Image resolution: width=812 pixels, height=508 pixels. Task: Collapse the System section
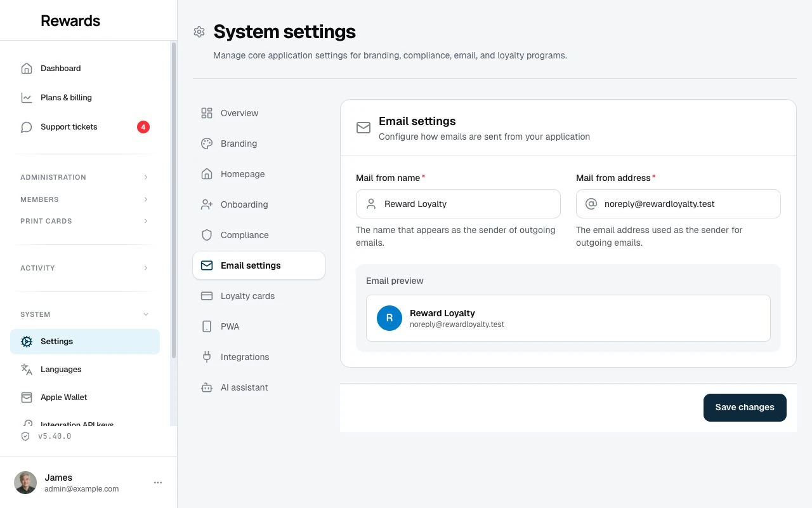[85, 314]
